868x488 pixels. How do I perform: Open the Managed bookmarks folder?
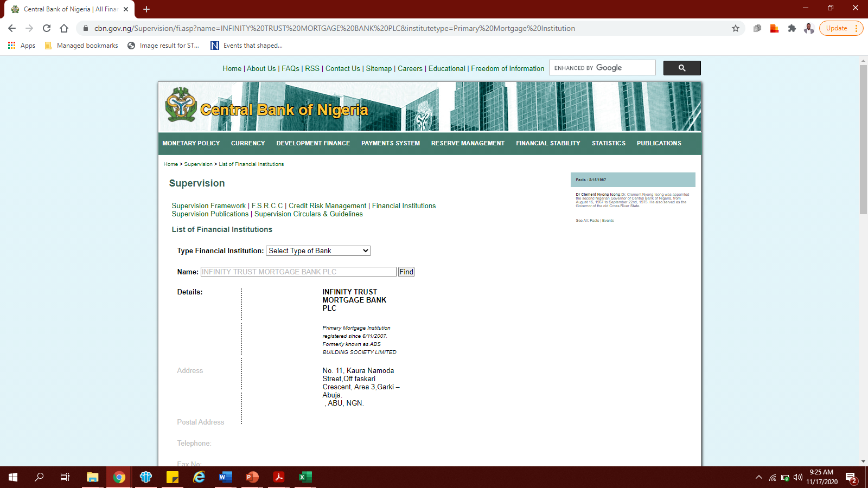coord(81,46)
